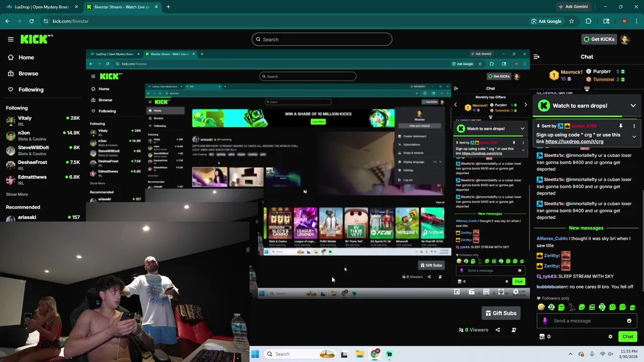
Task: Open File Explorer from the taskbar
Action: tap(360, 354)
